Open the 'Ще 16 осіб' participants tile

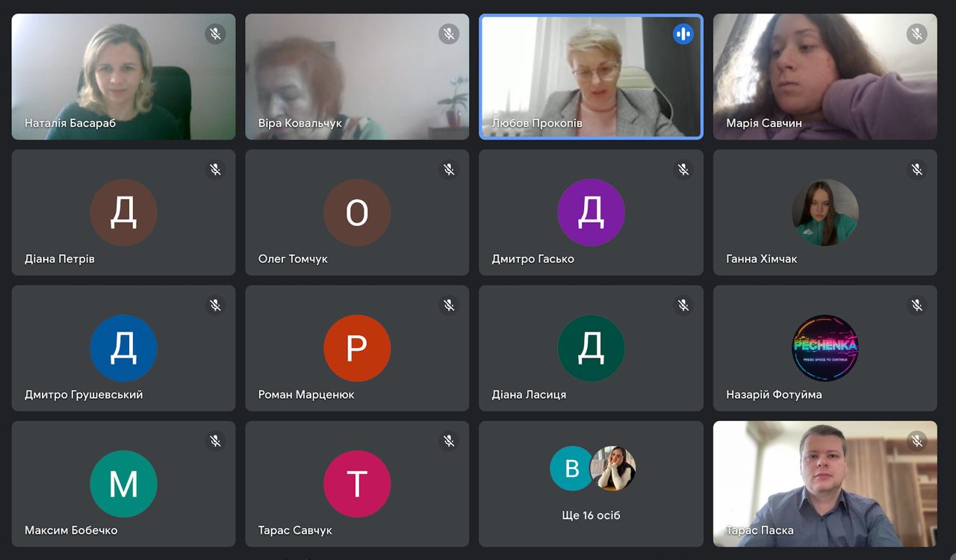coord(591,484)
